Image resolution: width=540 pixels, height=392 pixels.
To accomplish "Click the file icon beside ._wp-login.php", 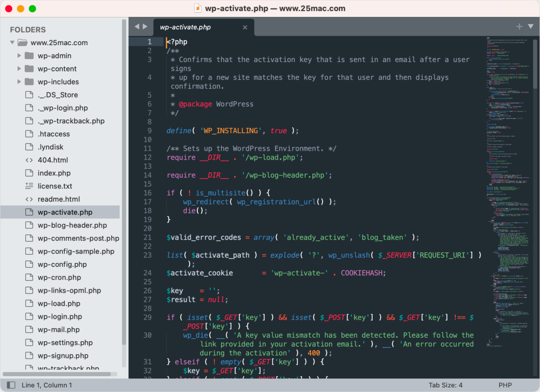I will [x=29, y=108].
